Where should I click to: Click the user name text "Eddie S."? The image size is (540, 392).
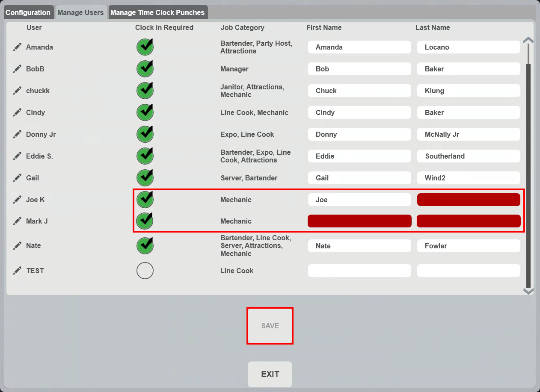coord(39,156)
